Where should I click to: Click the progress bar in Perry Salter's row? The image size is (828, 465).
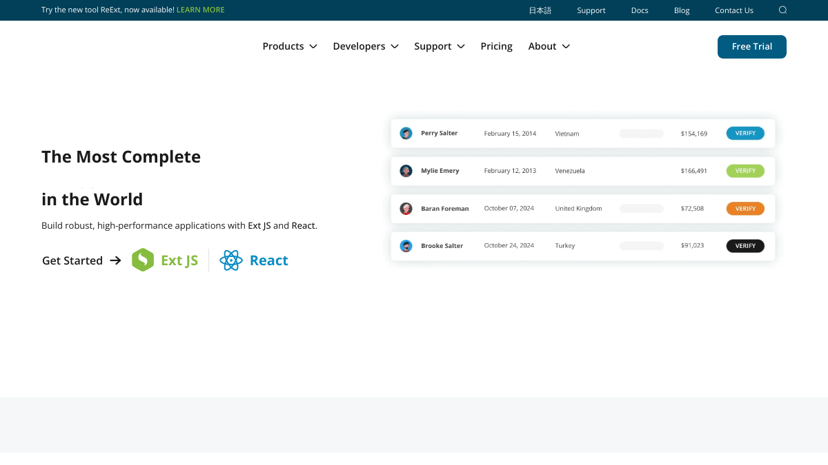642,134
